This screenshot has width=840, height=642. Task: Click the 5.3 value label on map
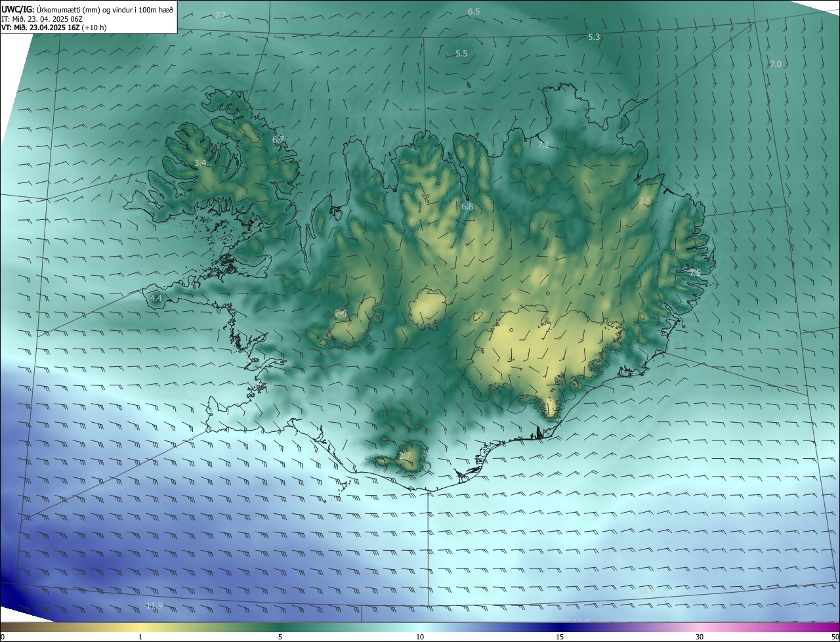594,37
